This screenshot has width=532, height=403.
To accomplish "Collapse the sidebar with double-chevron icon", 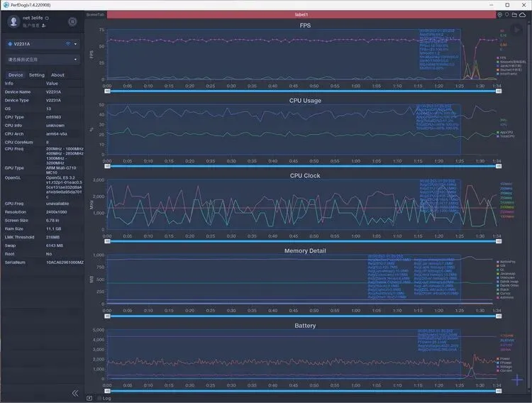I will [75, 393].
